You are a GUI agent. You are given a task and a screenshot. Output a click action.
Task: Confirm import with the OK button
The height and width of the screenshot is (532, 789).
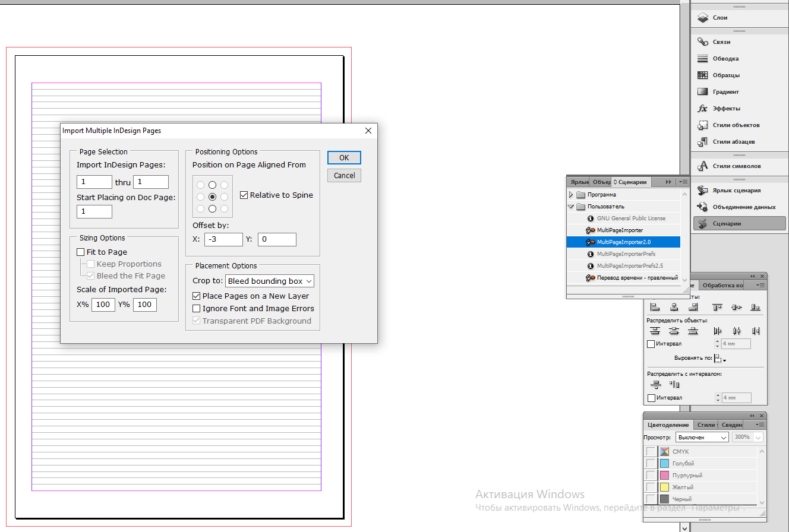[344, 158]
